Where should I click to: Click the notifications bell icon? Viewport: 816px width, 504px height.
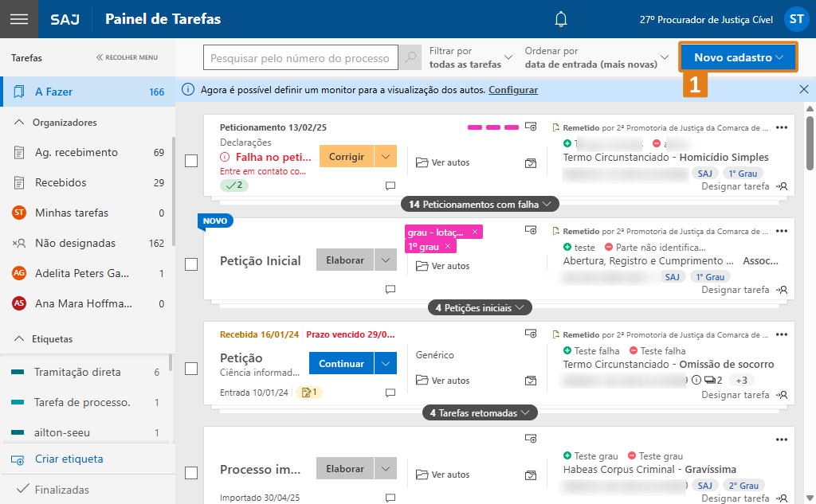pos(562,19)
